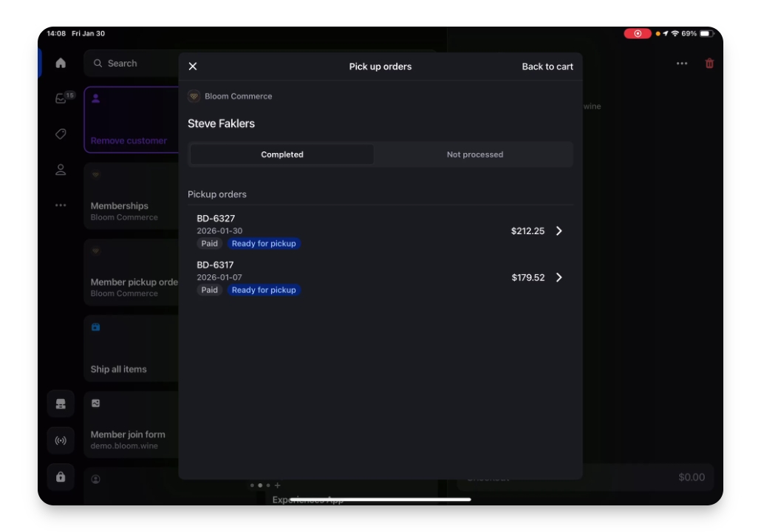Image resolution: width=761 pixels, height=532 pixels.
Task: Click the red screen recording indicator
Action: click(x=637, y=33)
